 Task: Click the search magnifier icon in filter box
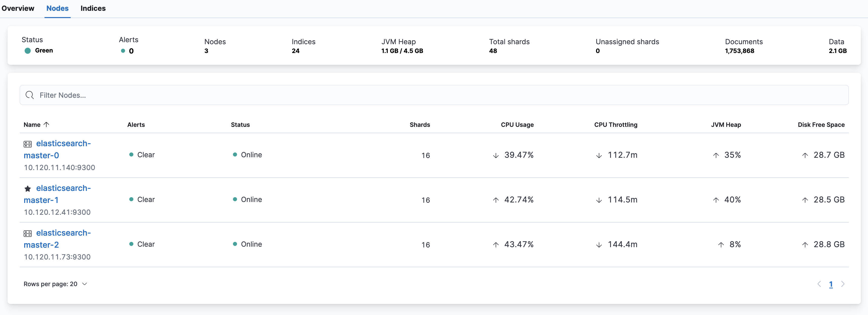click(30, 95)
